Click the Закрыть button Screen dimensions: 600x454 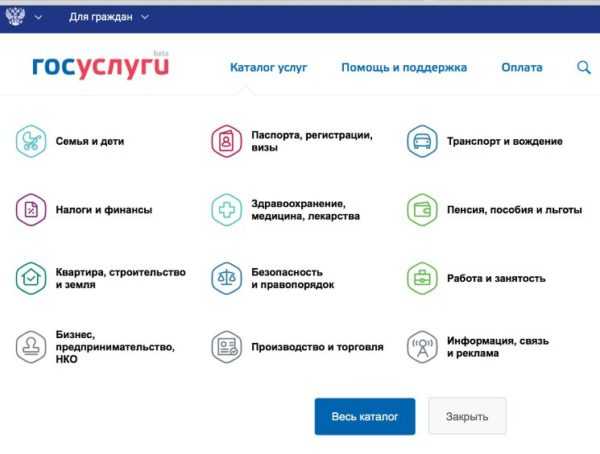tap(467, 416)
